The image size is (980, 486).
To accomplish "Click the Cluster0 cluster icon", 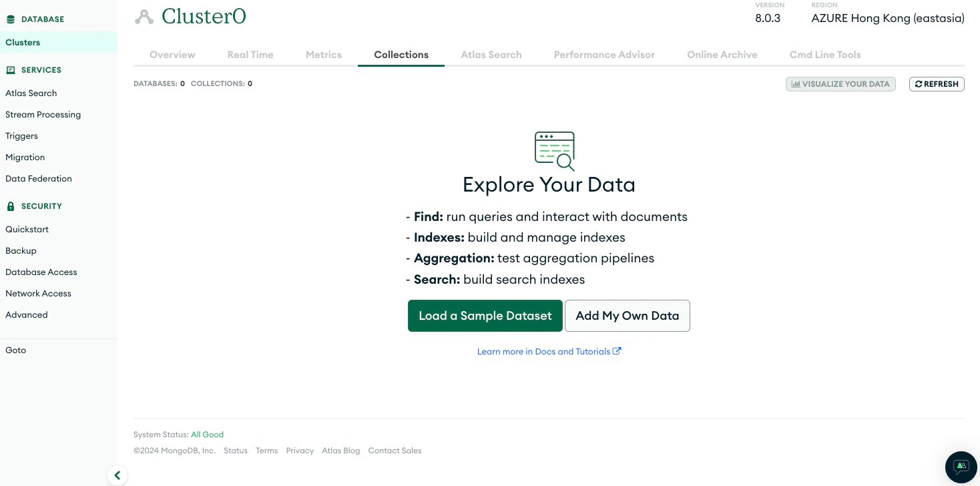I will tap(144, 17).
